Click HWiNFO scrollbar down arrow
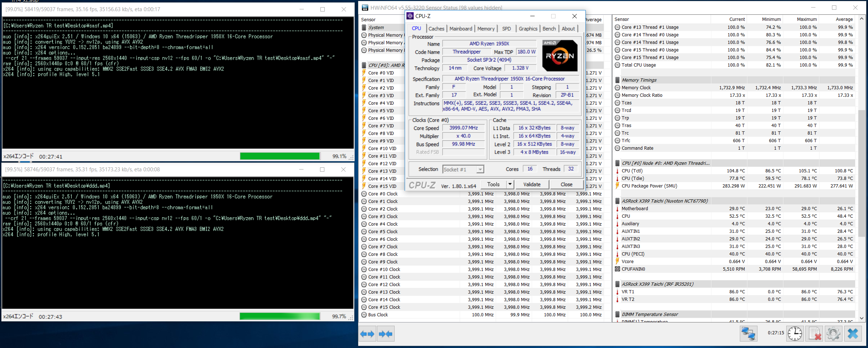 point(862,318)
